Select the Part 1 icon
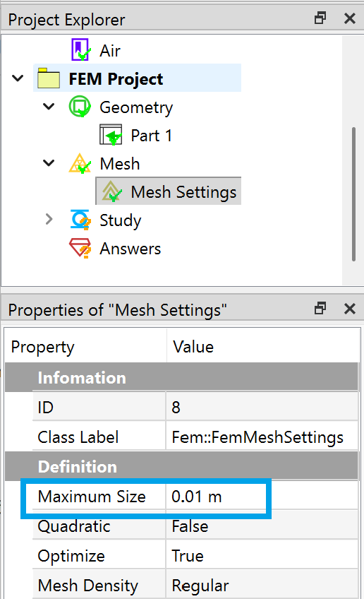 coord(111,135)
